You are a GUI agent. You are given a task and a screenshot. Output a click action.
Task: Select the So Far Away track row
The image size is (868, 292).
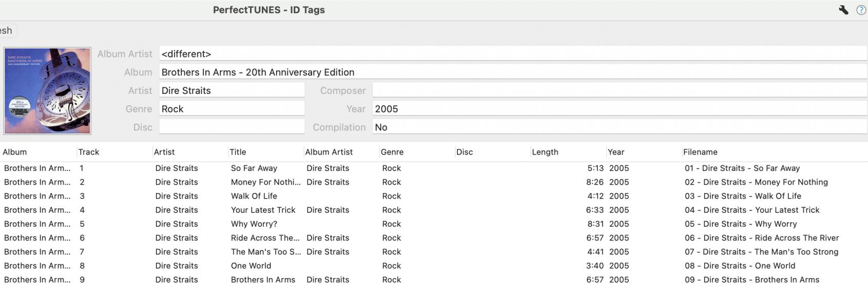tap(254, 168)
